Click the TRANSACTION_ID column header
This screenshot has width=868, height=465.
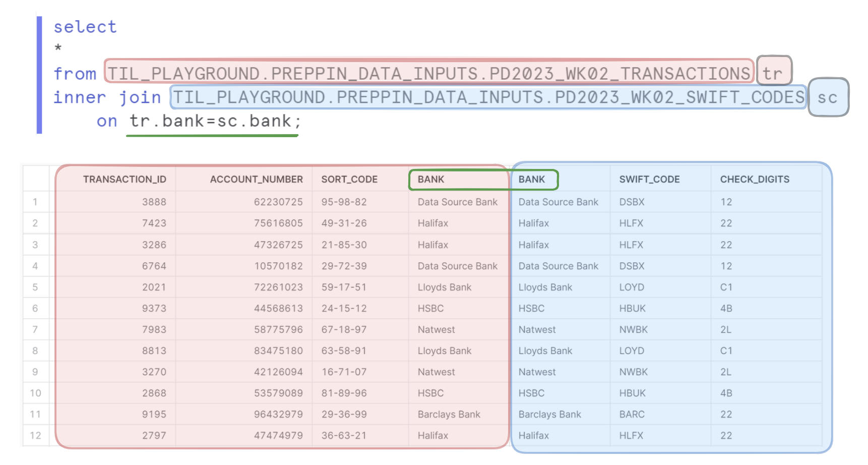(125, 180)
